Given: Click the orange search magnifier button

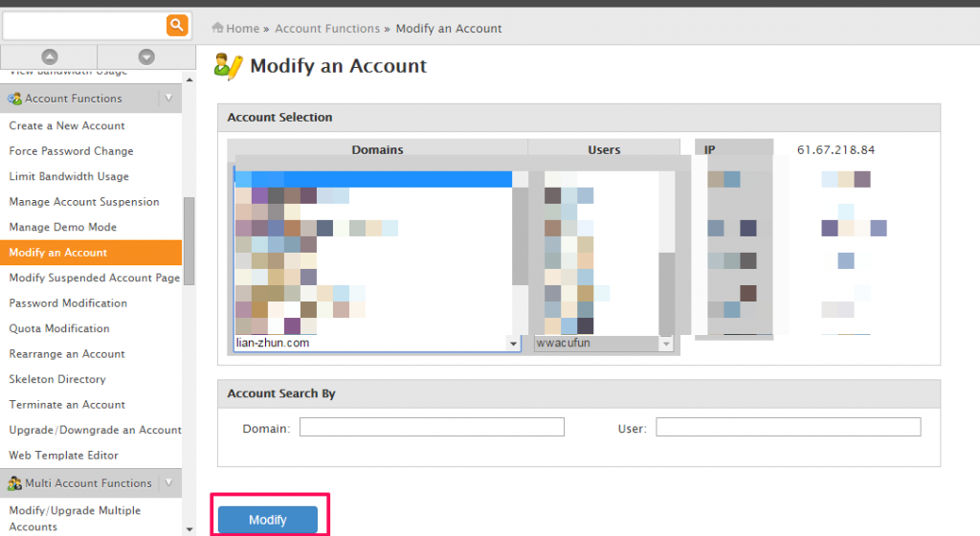Looking at the screenshot, I should (x=177, y=25).
